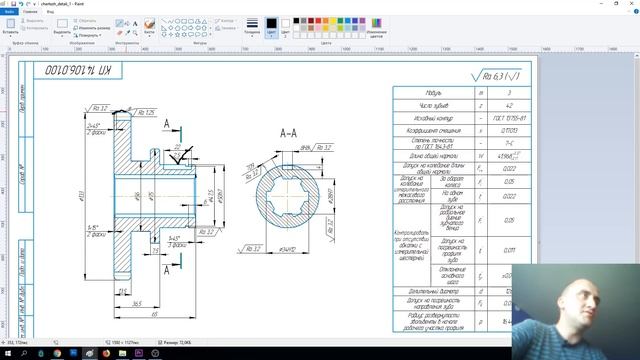Save the file from quick access toolbar
The height and width of the screenshot is (360, 640).
coord(13,4)
